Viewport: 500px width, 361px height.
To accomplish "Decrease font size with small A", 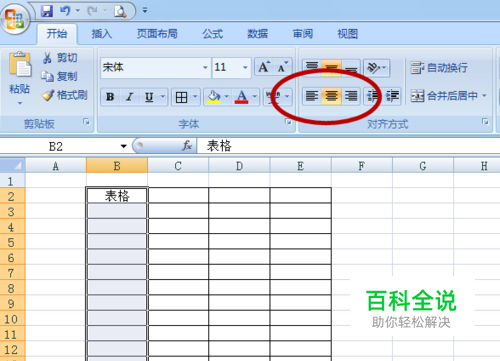I will (283, 67).
